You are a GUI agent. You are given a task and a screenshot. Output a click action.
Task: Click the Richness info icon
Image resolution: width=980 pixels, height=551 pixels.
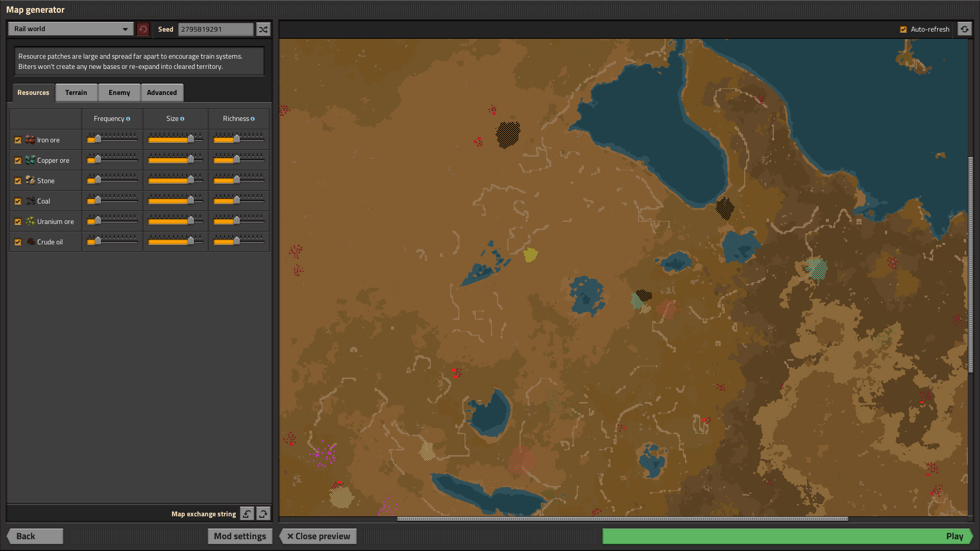pos(253,119)
